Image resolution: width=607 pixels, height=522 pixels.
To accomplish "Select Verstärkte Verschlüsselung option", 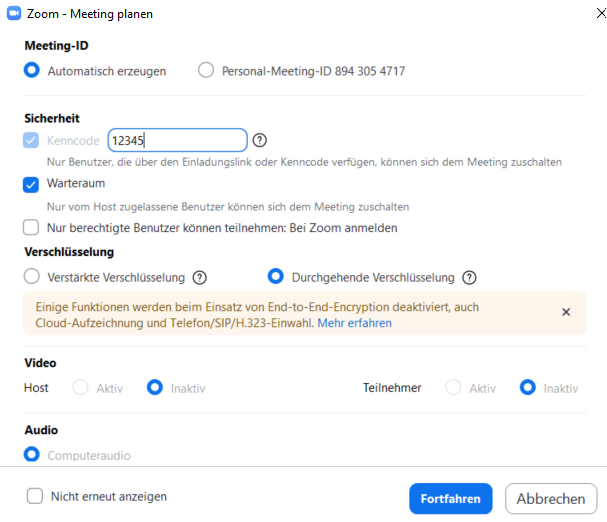I will pos(32,276).
